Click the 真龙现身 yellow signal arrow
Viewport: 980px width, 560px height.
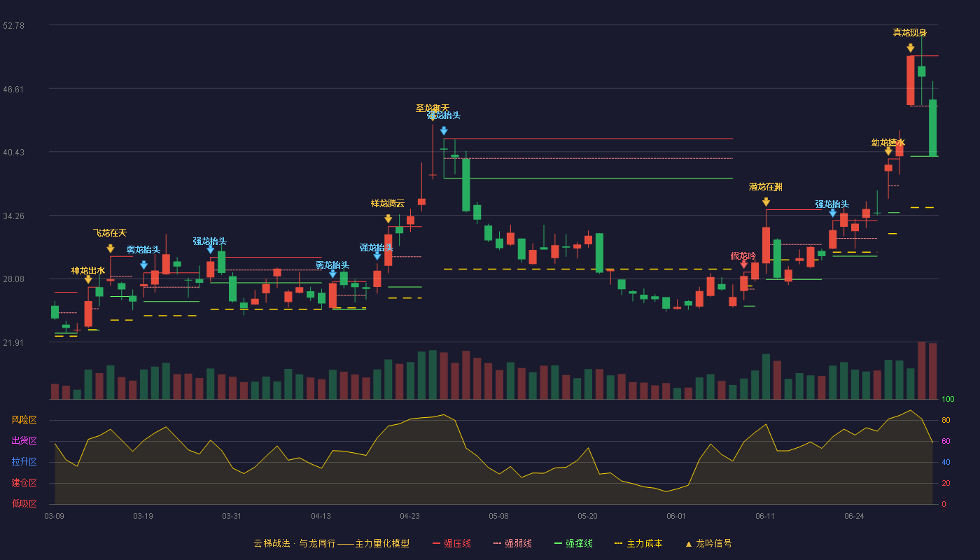911,48
